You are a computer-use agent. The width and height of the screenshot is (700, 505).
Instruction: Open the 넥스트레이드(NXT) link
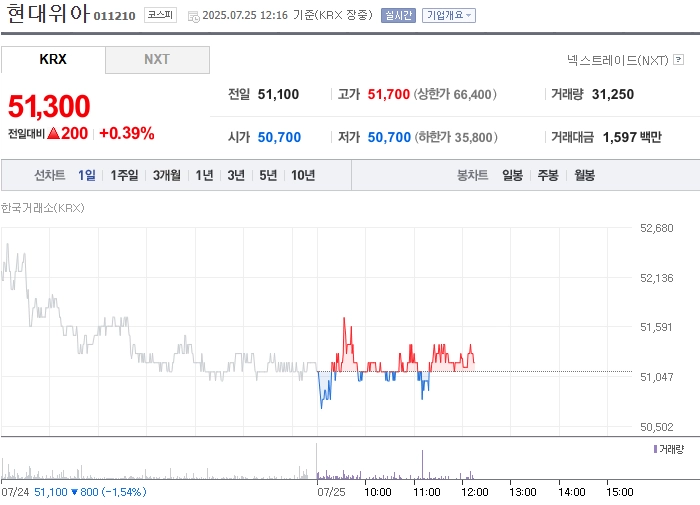point(617,60)
